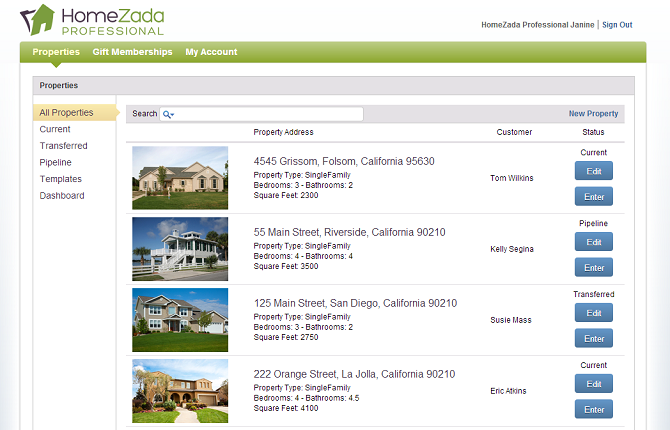The height and width of the screenshot is (430, 670).
Task: Show Pipeline properties in the sidebar
Action: pos(56,162)
